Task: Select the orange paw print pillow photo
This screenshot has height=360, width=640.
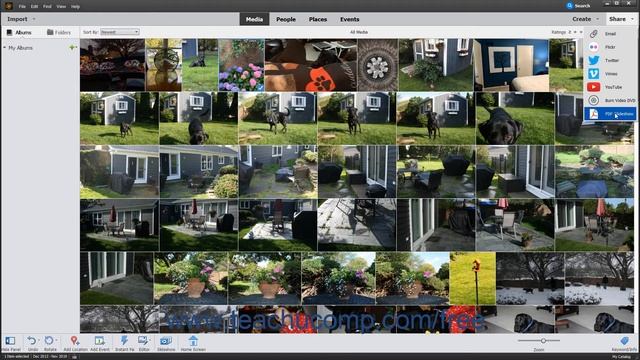Action: (311, 65)
